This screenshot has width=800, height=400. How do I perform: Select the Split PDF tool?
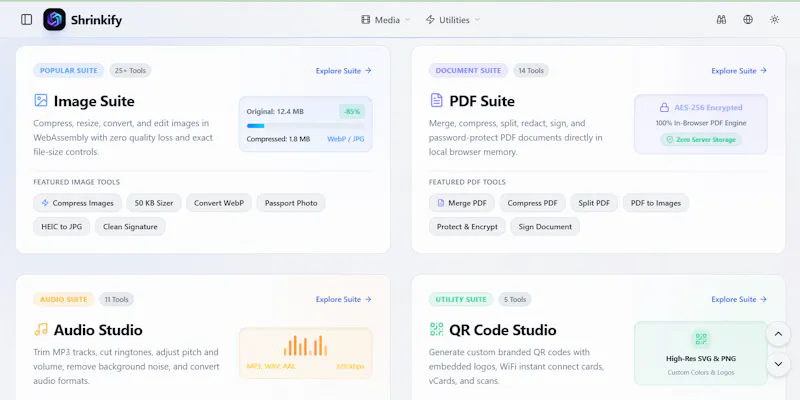click(x=594, y=203)
